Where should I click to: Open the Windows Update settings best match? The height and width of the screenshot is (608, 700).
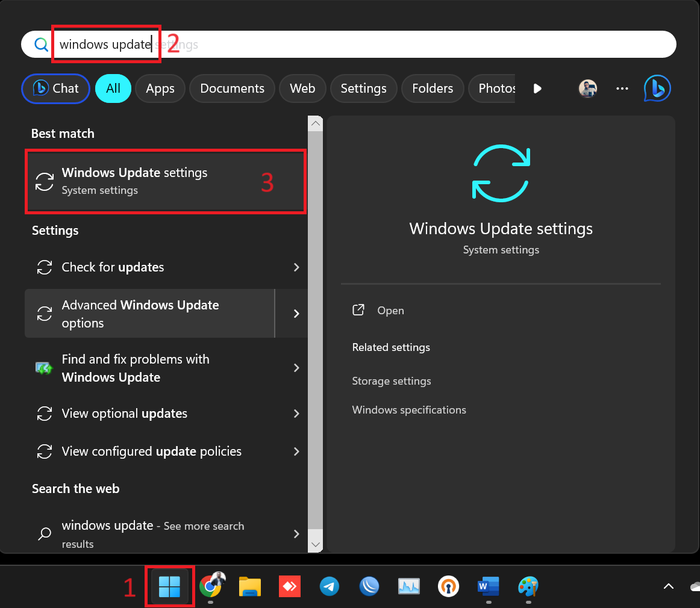(166, 181)
